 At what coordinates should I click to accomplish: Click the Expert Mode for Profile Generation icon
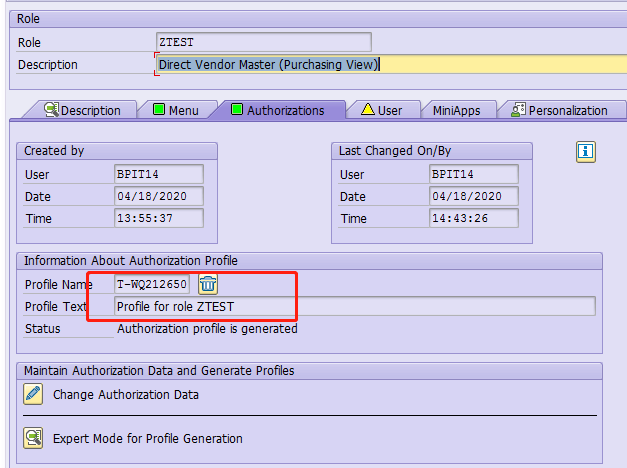(x=33, y=438)
